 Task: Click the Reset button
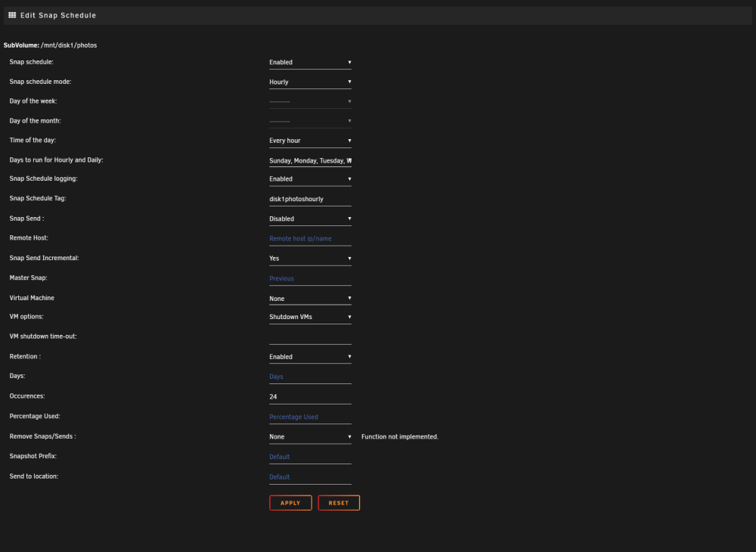[339, 503]
